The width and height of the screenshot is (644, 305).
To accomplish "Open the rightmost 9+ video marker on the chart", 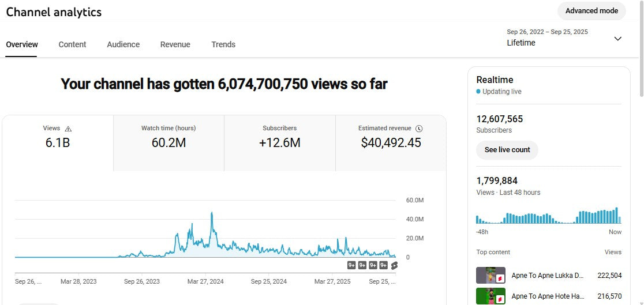I will point(383,265).
